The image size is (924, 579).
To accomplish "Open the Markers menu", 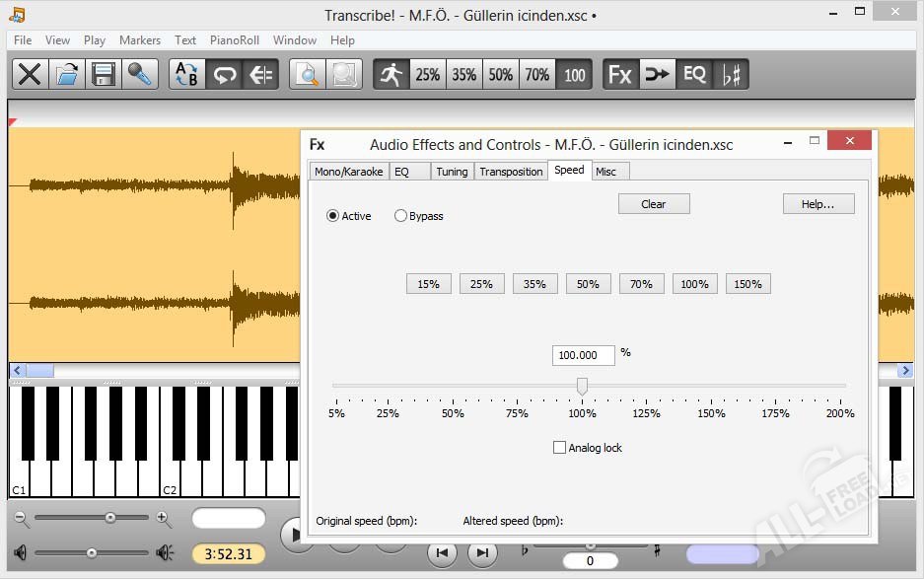I will [140, 40].
